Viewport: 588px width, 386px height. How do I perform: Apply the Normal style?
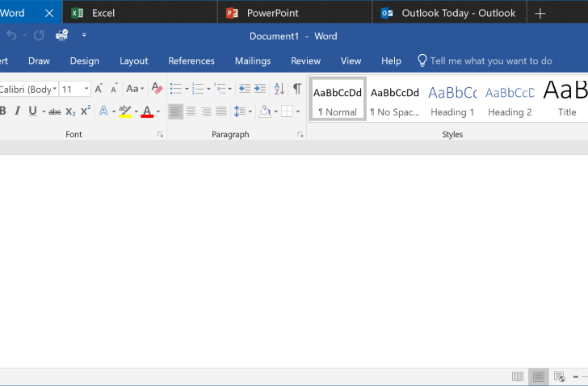[x=338, y=99]
